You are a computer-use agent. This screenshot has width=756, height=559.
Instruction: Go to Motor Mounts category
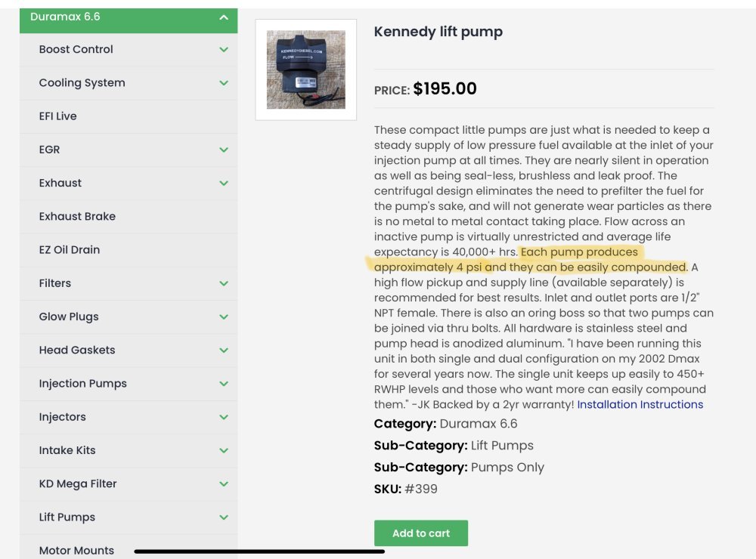[x=76, y=551]
